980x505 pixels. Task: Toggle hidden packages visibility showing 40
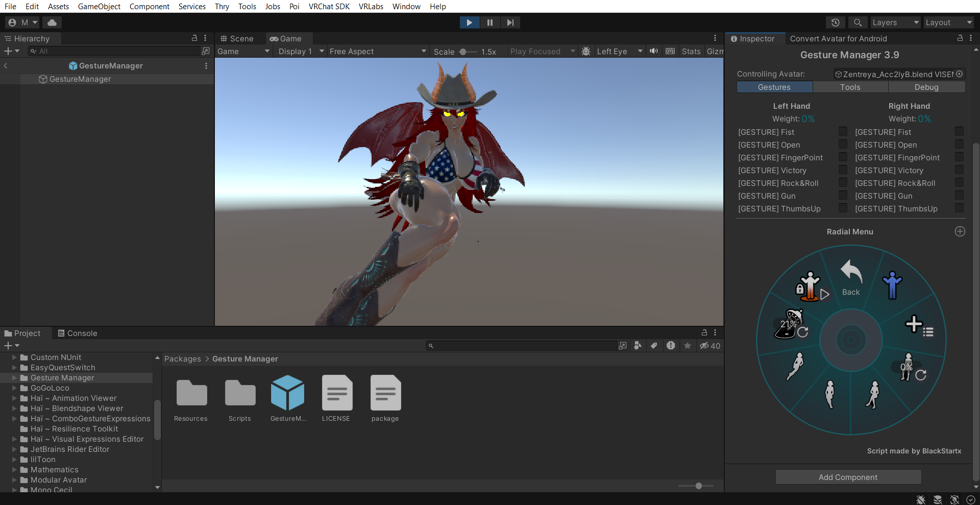pyautogui.click(x=709, y=346)
